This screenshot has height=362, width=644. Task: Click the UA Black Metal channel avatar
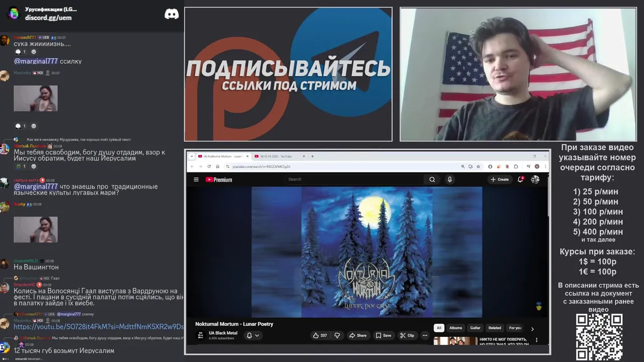[x=200, y=335]
